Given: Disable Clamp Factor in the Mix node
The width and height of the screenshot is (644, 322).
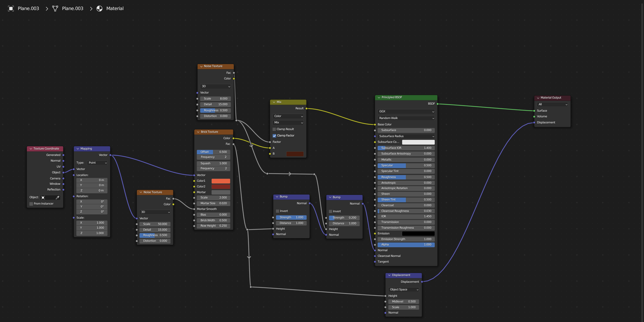Looking at the screenshot, I should pos(274,136).
